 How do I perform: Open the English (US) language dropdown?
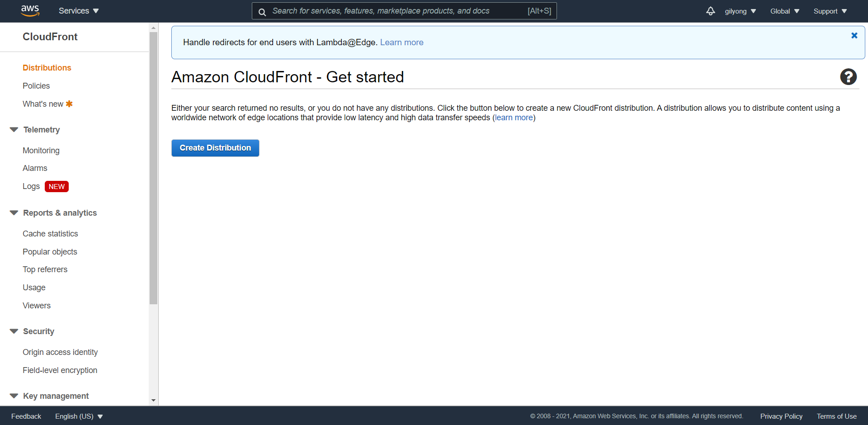79,416
